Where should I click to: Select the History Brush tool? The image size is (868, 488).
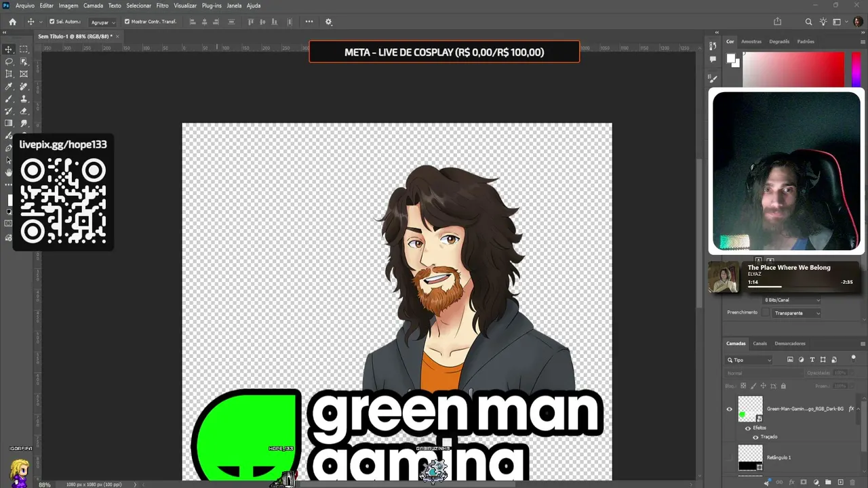point(9,111)
